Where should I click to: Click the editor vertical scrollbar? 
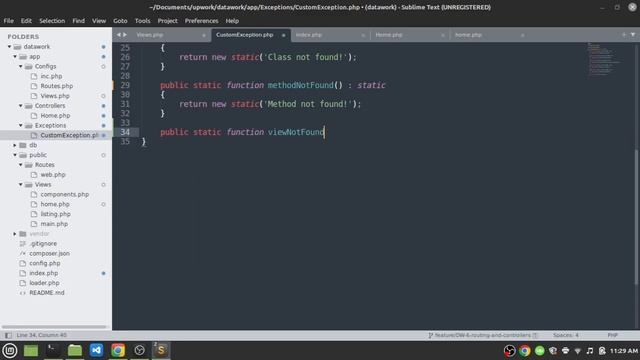pos(637,216)
